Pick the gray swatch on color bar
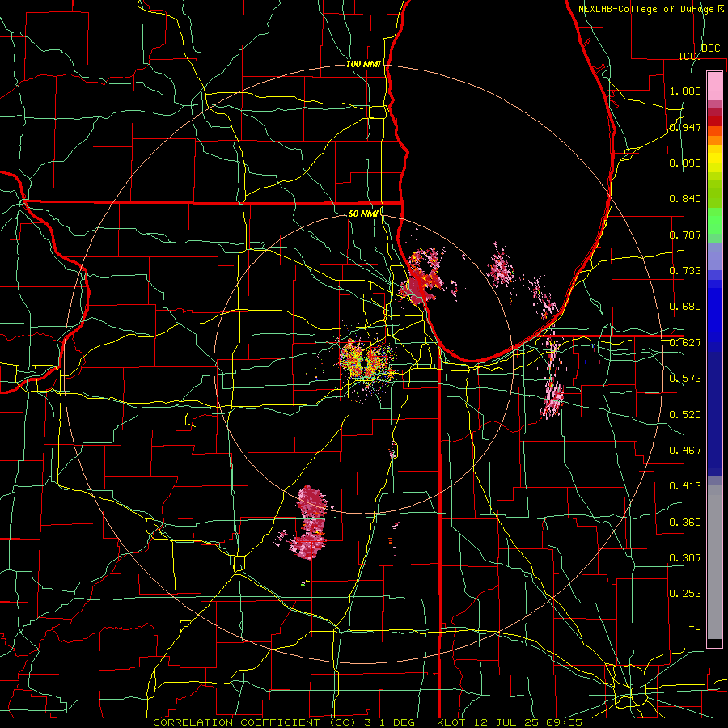728x728 pixels. (x=714, y=562)
